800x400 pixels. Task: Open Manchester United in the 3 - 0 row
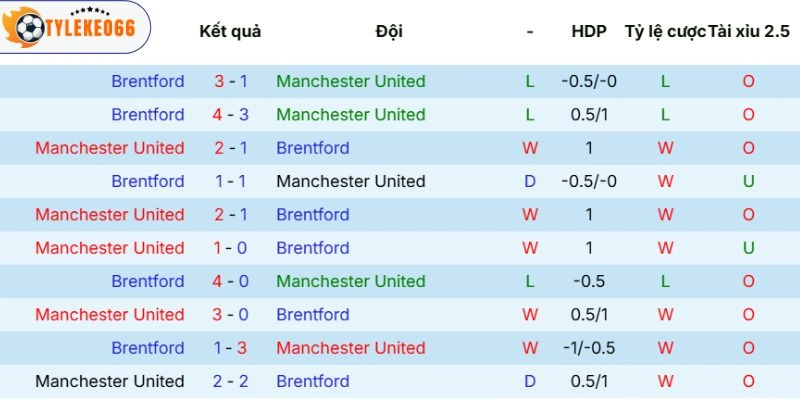pyautogui.click(x=110, y=315)
